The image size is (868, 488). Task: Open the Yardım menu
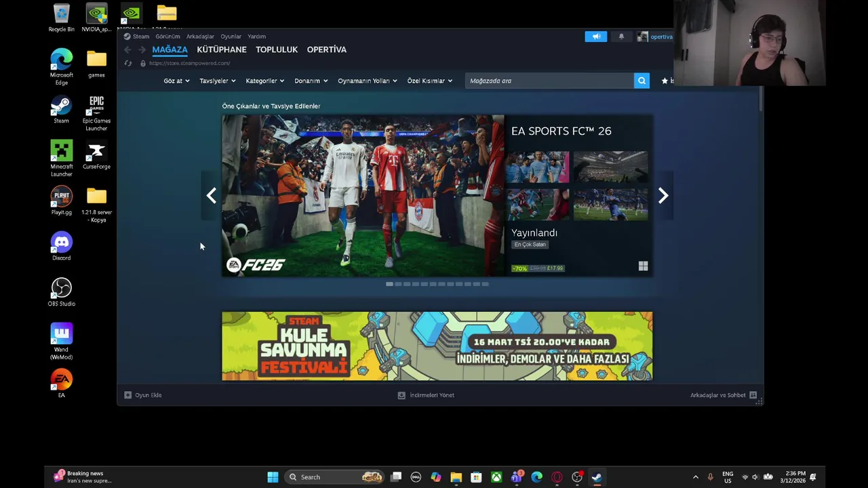(x=256, y=37)
